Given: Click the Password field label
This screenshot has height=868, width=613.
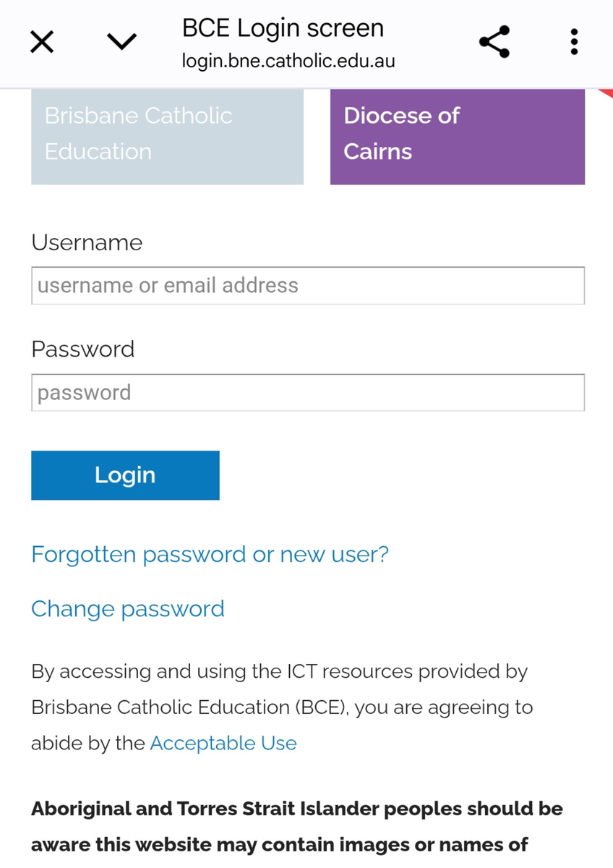Looking at the screenshot, I should pyautogui.click(x=83, y=349).
